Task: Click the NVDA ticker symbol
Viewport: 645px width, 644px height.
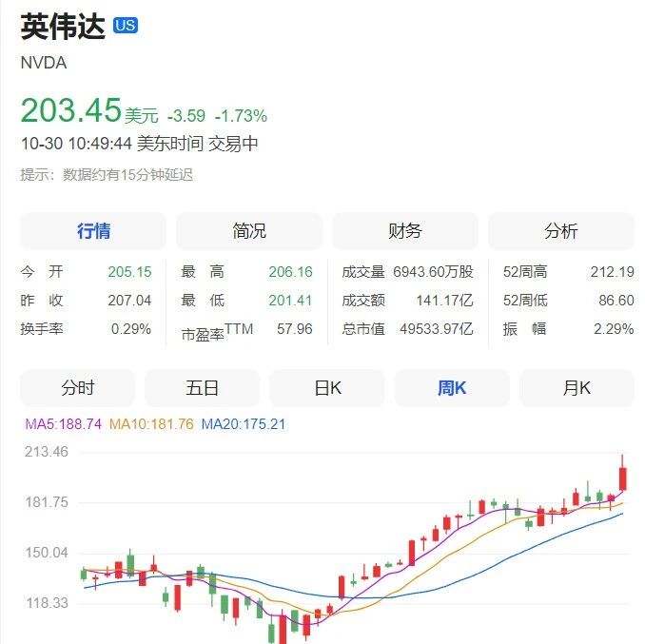Action: click(44, 63)
